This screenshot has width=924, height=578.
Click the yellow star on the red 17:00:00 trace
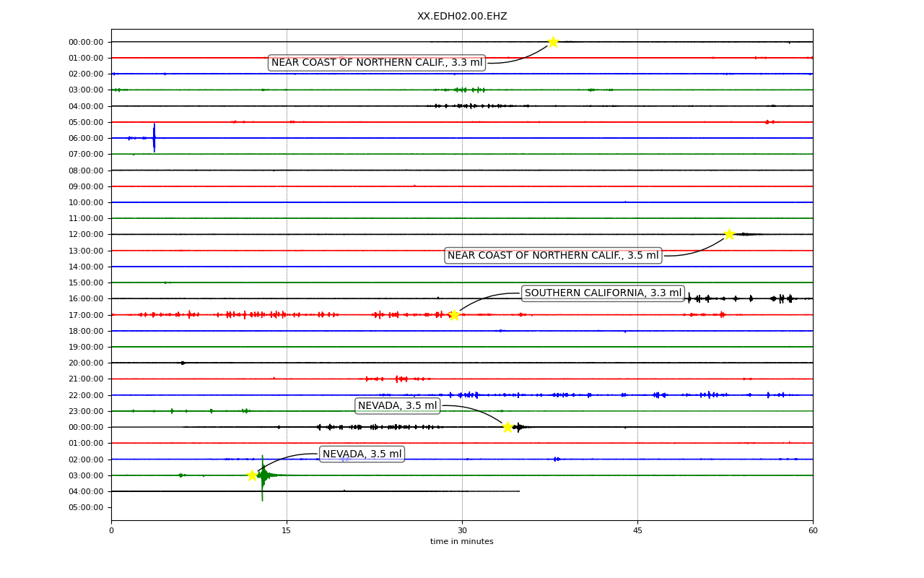coord(454,315)
